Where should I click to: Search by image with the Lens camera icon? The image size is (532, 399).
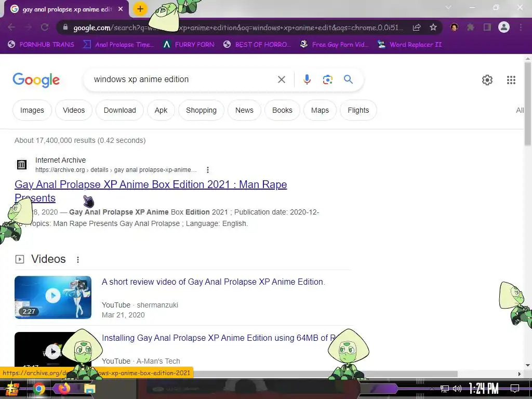coord(327,79)
